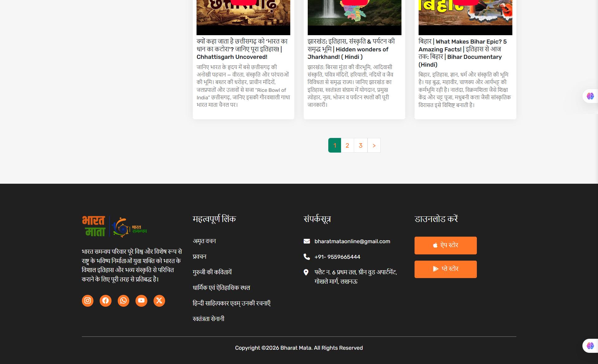Open the अमृत वचन footer link

pyautogui.click(x=204, y=241)
